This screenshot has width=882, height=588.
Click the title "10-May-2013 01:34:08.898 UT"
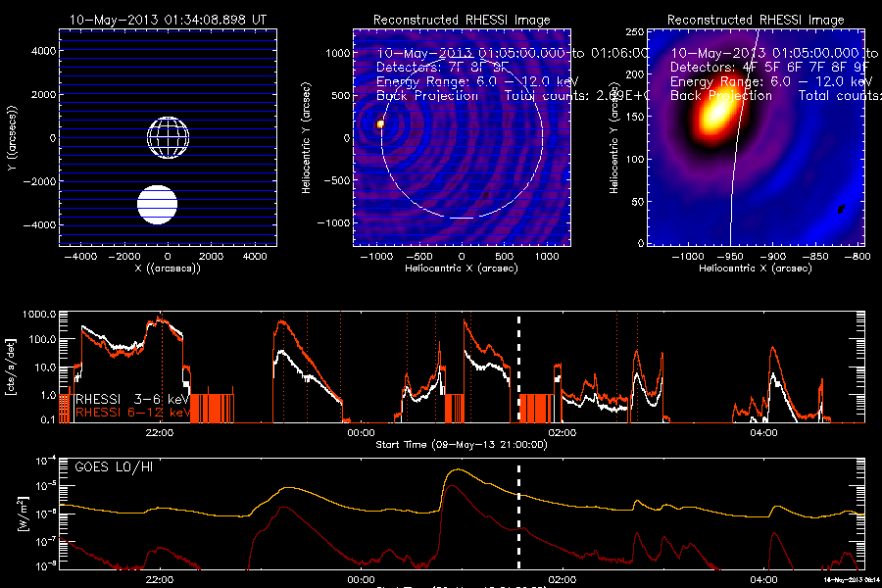[x=168, y=20]
